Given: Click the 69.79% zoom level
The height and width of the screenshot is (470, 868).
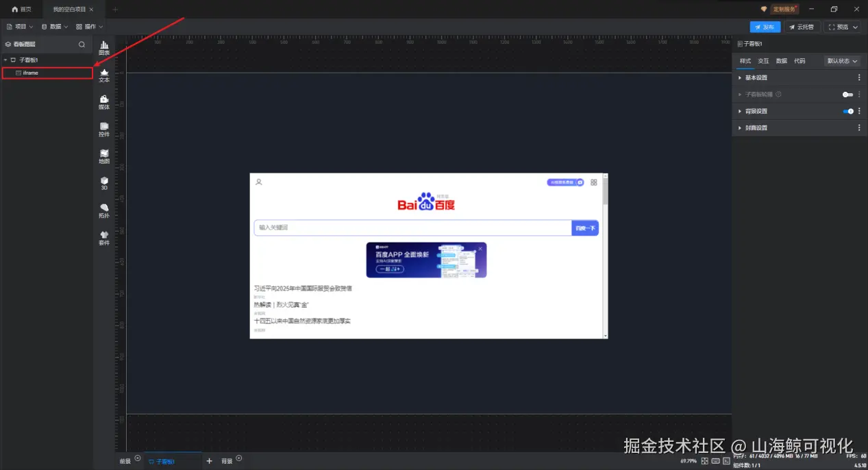Looking at the screenshot, I should coord(688,461).
